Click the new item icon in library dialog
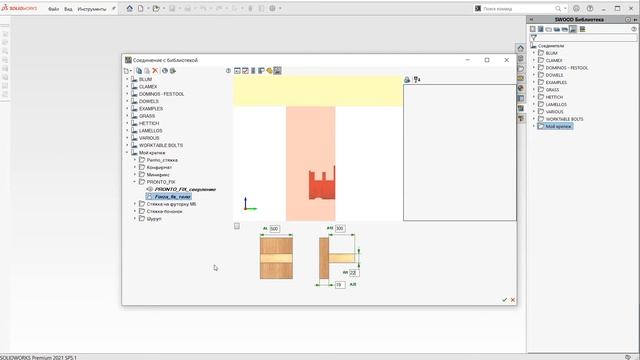 click(126, 71)
